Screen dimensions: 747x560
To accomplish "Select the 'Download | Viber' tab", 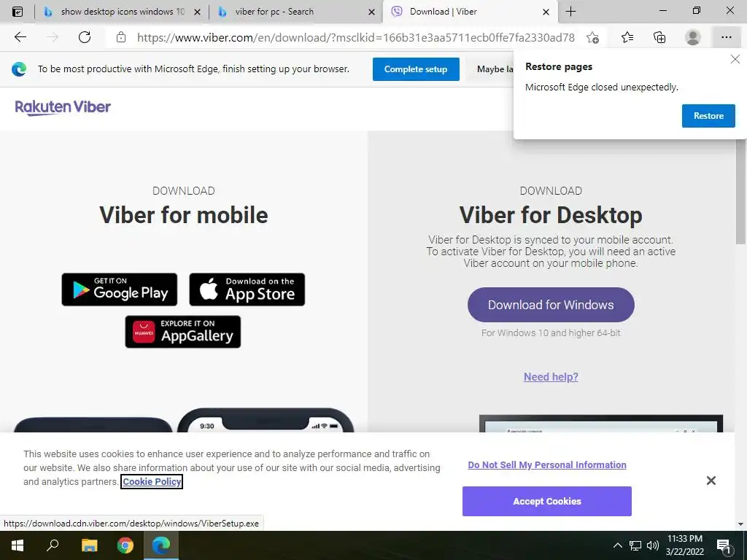I will 470,12.
